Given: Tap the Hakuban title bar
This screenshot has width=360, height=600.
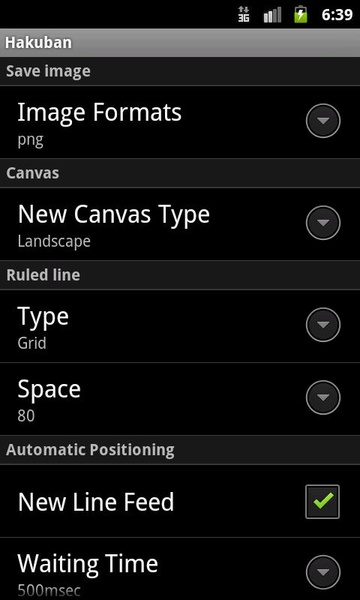Looking at the screenshot, I should point(180,42).
